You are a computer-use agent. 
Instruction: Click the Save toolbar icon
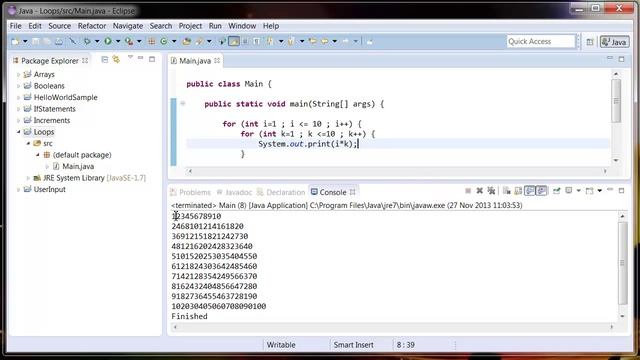[x=36, y=41]
